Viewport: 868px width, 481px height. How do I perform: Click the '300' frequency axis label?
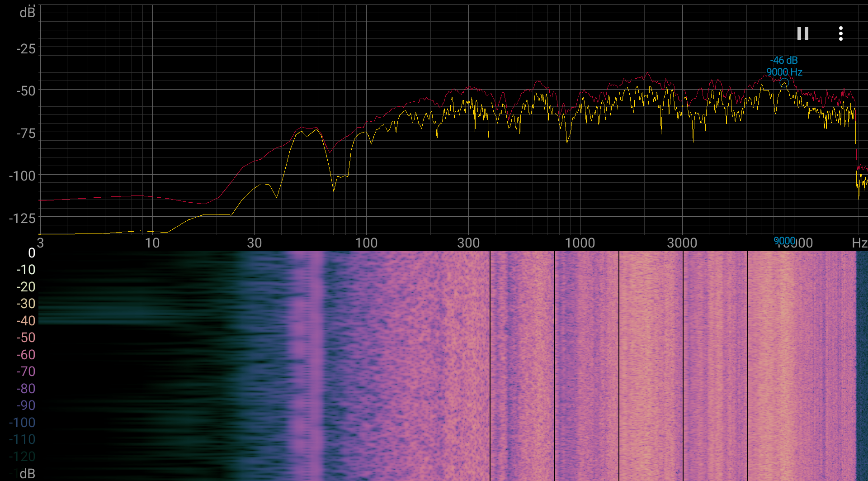pos(468,243)
